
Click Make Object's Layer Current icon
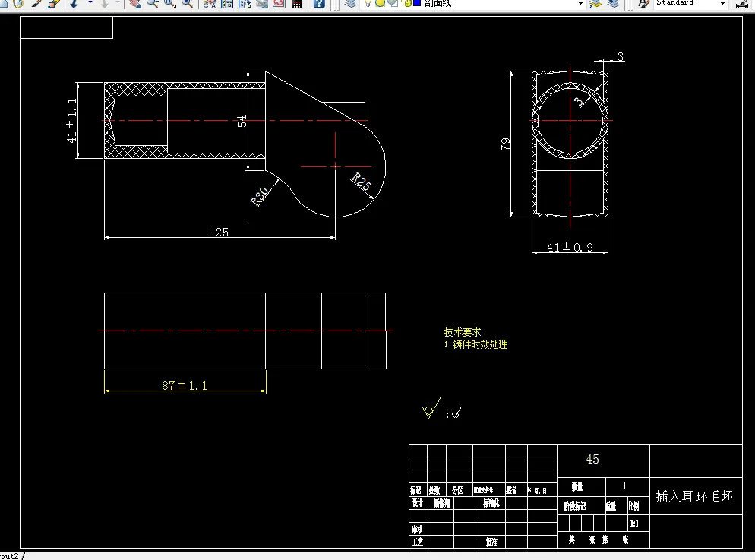point(595,3)
